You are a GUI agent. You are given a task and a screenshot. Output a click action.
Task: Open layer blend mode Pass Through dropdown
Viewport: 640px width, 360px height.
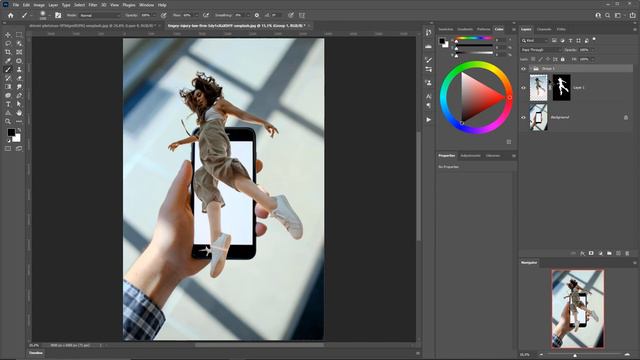click(x=541, y=50)
